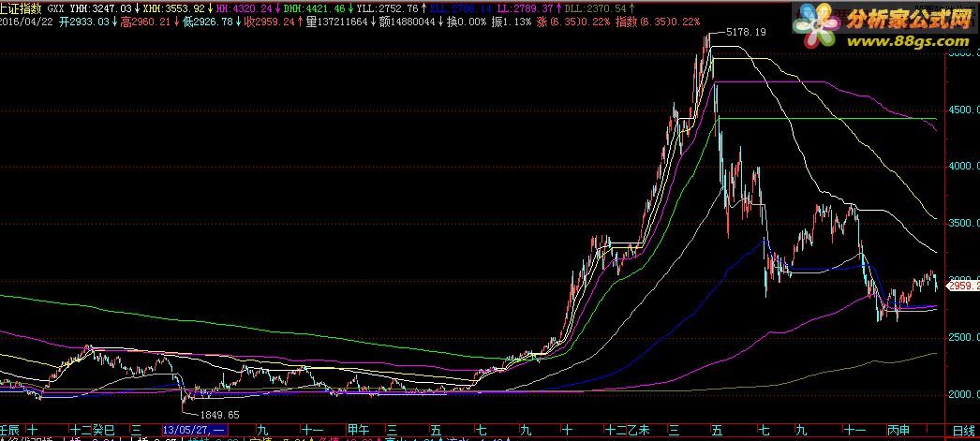Click the 2500 price axis label
This screenshot has width=980, height=441.
(963, 338)
